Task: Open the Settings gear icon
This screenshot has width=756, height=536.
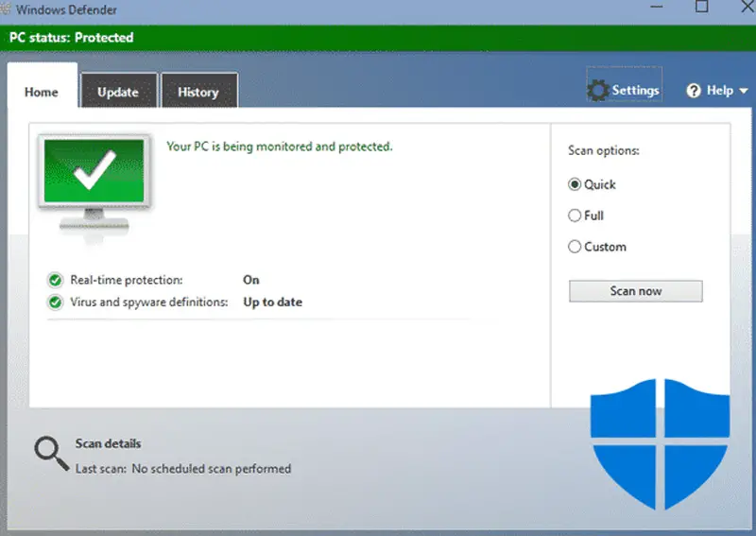Action: (x=598, y=90)
